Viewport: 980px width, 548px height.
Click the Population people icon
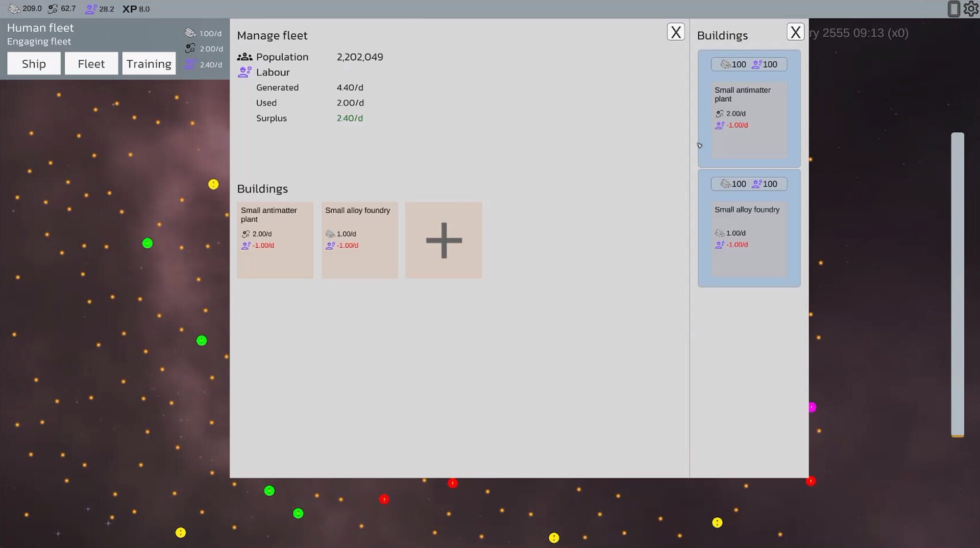tap(244, 57)
